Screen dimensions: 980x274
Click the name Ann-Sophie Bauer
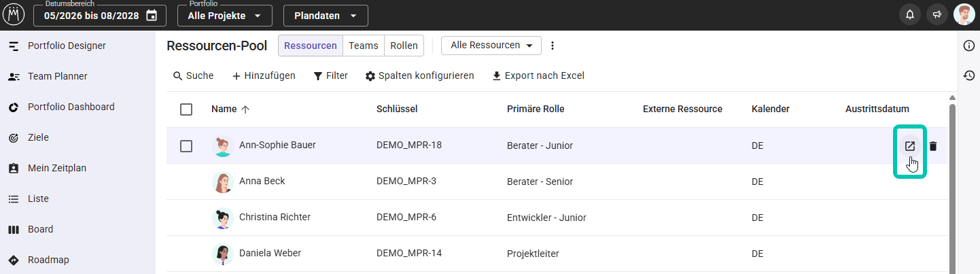click(x=277, y=145)
